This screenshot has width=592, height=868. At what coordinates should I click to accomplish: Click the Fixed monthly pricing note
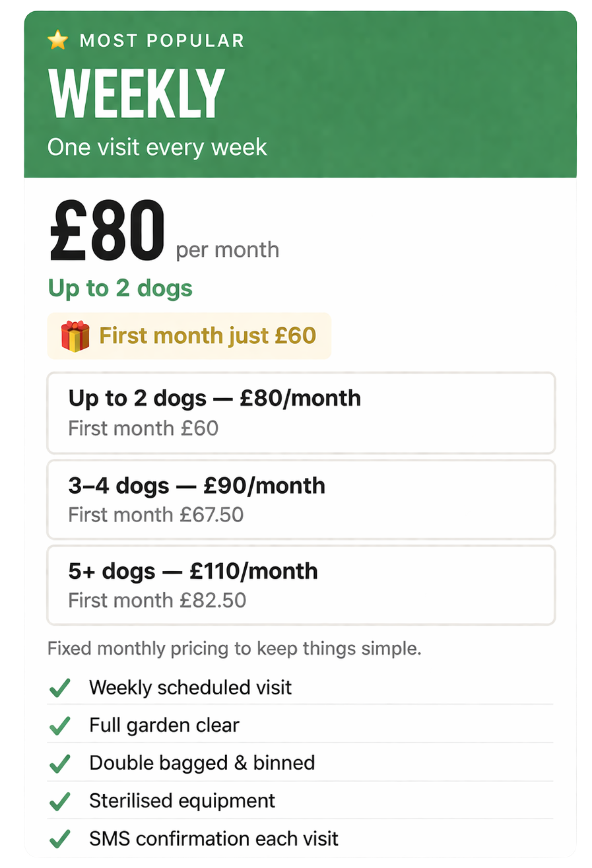234,649
